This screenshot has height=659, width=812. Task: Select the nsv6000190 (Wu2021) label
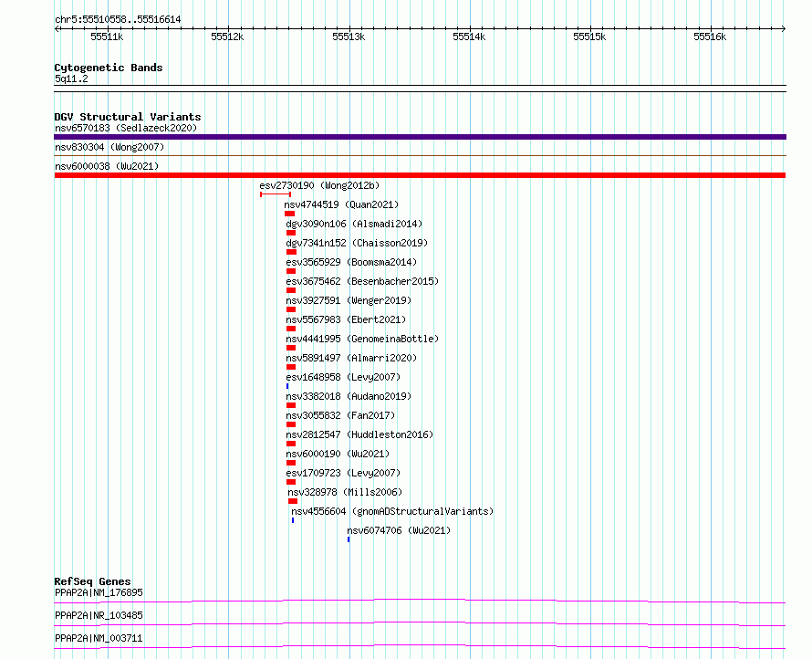click(x=338, y=454)
